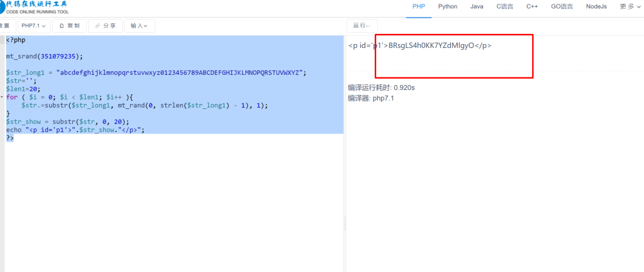
Task: Switch to the Python language tab
Action: click(447, 6)
